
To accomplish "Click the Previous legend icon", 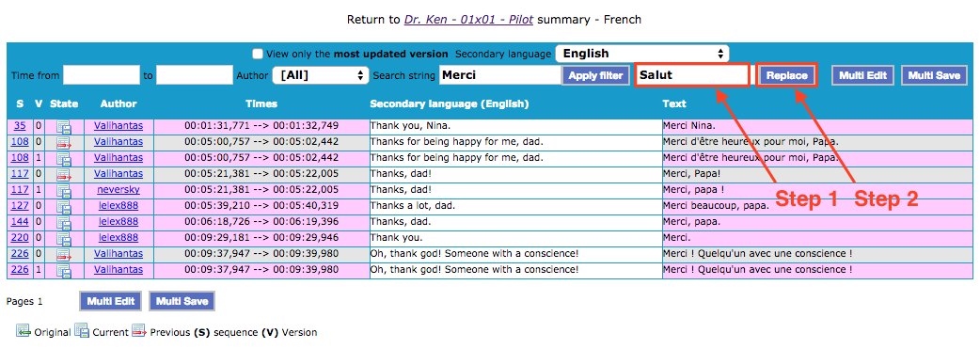I will [139, 331].
